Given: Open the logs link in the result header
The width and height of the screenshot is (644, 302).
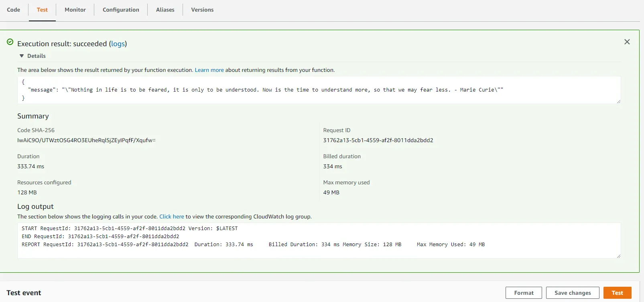Looking at the screenshot, I should pos(118,44).
